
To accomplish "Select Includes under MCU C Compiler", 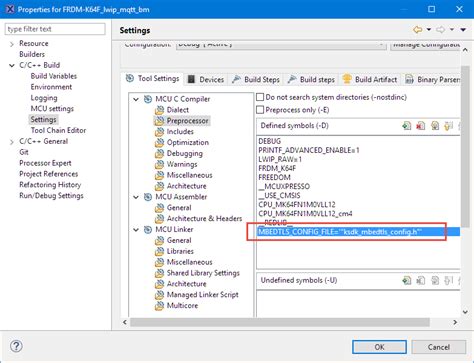I will (x=180, y=132).
